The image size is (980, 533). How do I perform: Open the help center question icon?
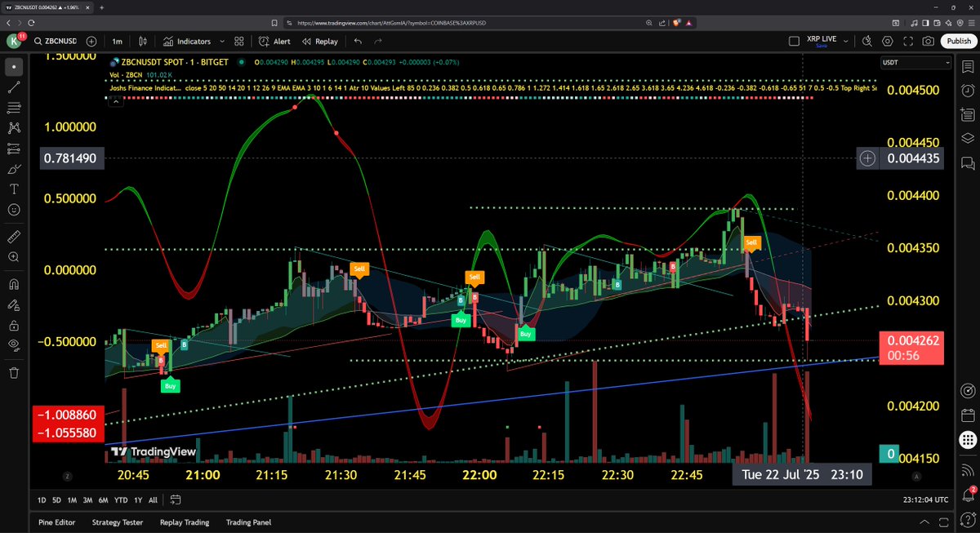968,520
